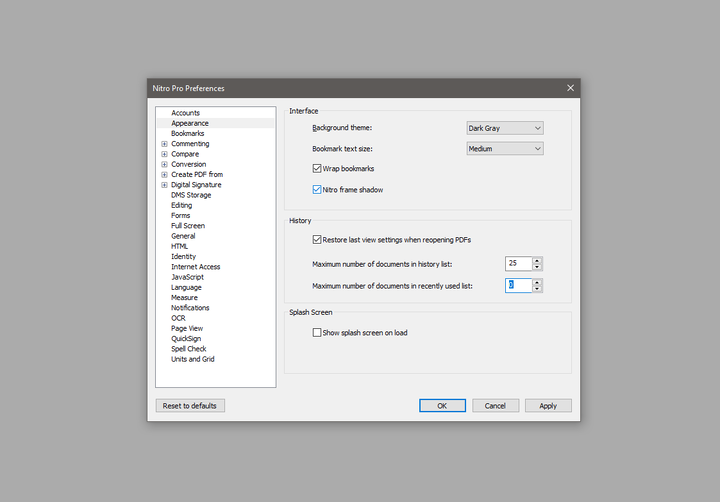720x502 pixels.
Task: Select Measure category
Action: tap(184, 298)
